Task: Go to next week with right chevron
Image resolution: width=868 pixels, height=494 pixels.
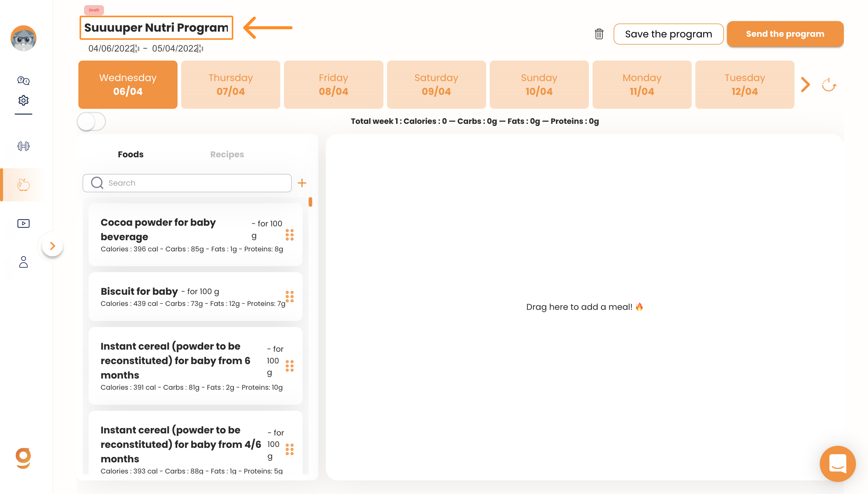Action: click(x=806, y=85)
